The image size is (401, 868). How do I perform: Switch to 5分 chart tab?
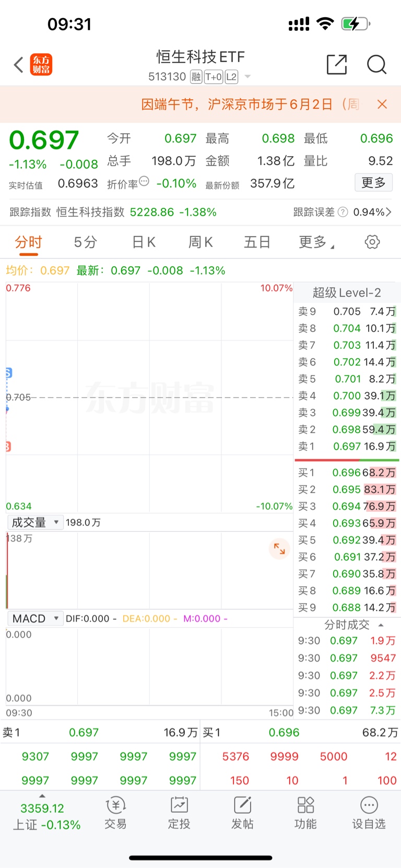click(x=86, y=242)
